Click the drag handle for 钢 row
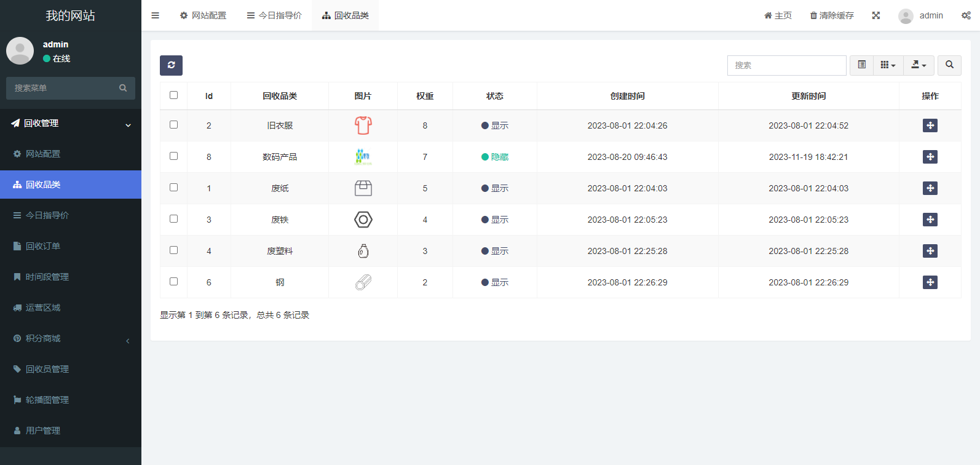Viewport: 980px width, 465px height. pyautogui.click(x=930, y=282)
